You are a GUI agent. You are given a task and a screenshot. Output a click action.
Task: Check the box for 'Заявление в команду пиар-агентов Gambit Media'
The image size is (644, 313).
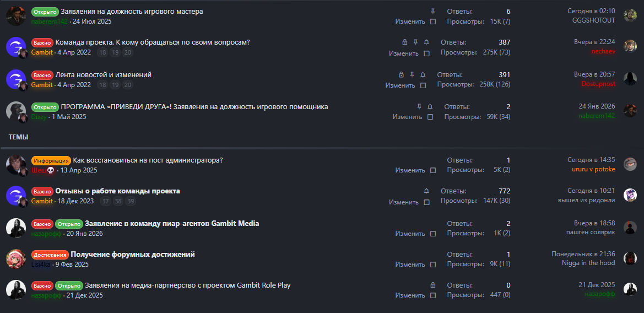pos(432,234)
